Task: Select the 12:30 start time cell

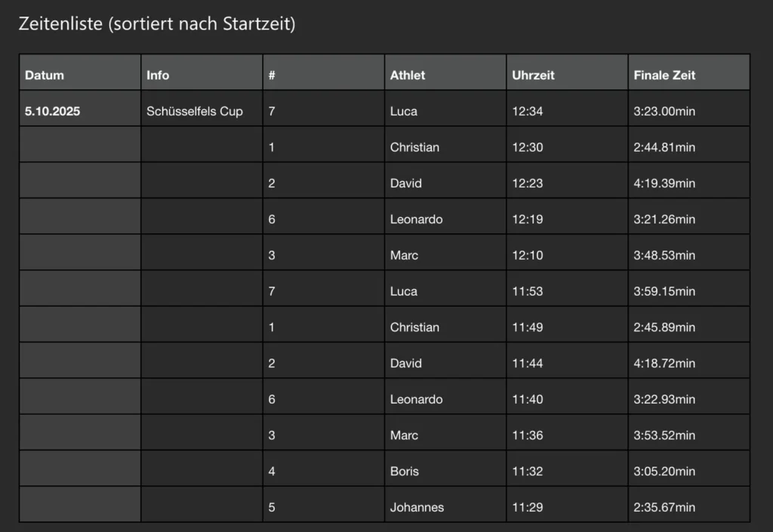Action: (528, 148)
